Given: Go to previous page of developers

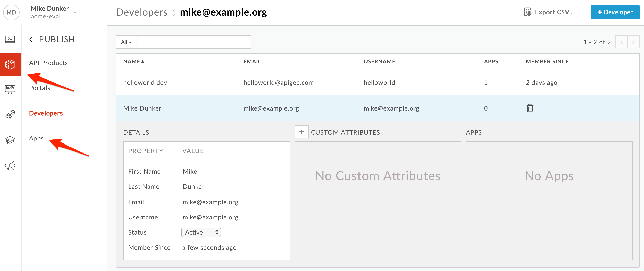Looking at the screenshot, I should (x=621, y=42).
